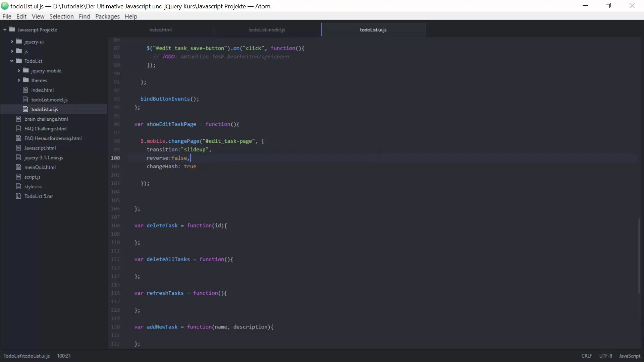Open style.css in the tree
This screenshot has width=644, height=362.
(33, 187)
